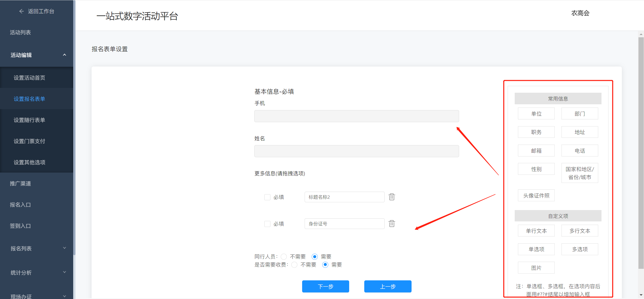644x299 pixels.
Task: Add a 单行文本 custom field
Action: 536,231
